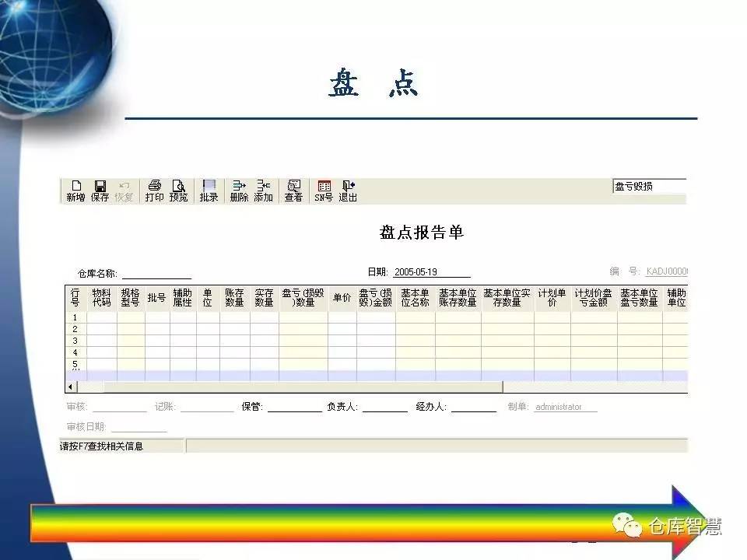
Task: Click the 日期 field showing 2005-05-19
Action: coord(431,272)
